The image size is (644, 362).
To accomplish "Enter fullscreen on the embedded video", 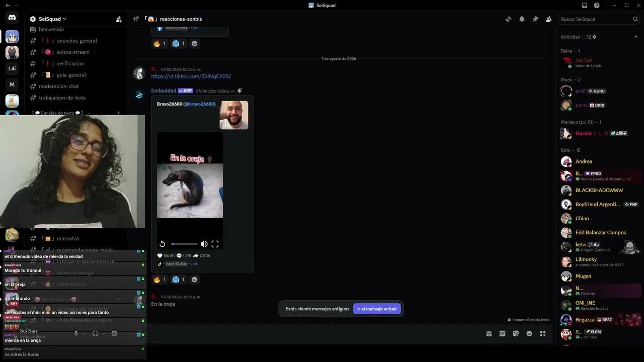I will click(x=215, y=244).
